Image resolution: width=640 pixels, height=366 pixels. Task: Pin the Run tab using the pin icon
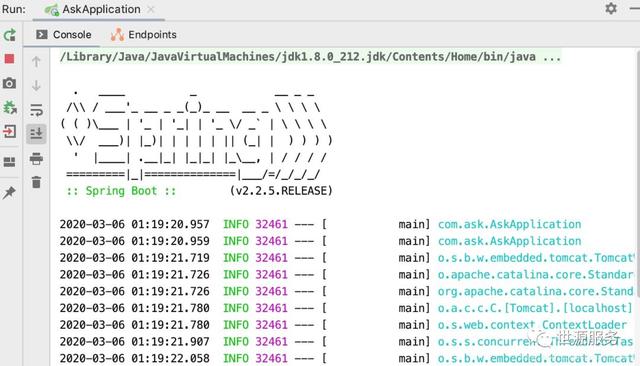pyautogui.click(x=9, y=193)
